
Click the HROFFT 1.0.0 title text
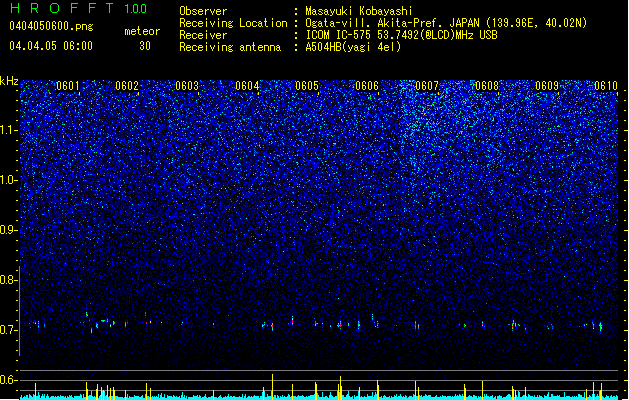[78, 8]
